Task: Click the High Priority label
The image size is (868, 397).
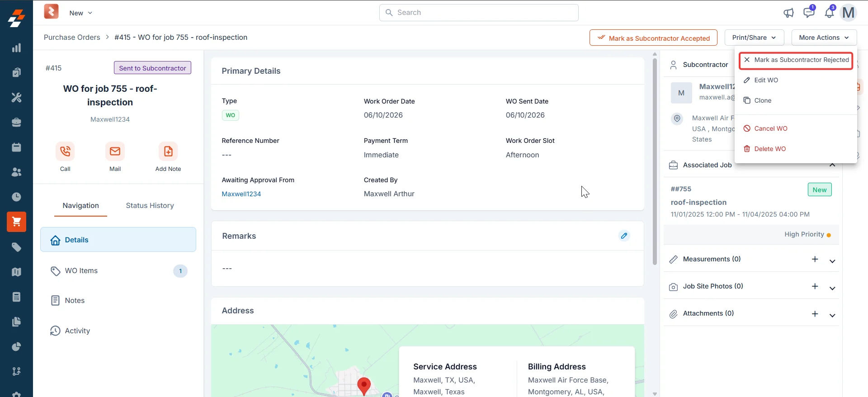Action: (x=804, y=234)
